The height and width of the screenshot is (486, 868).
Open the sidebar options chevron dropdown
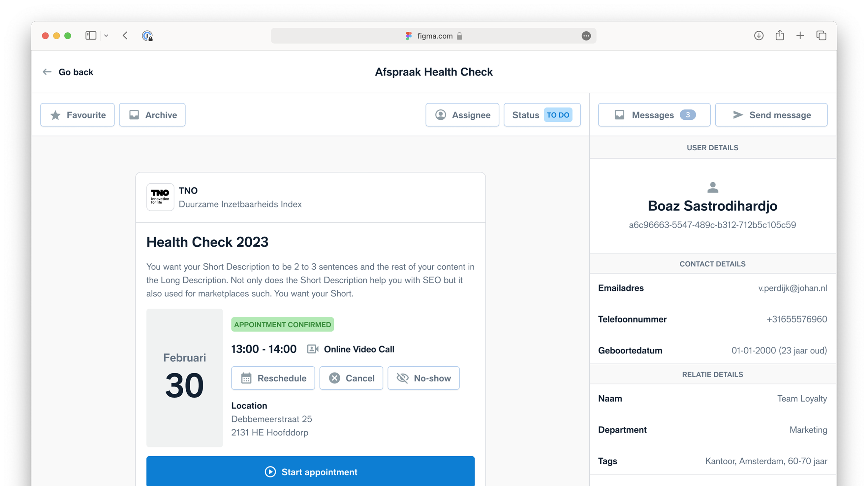(x=106, y=36)
